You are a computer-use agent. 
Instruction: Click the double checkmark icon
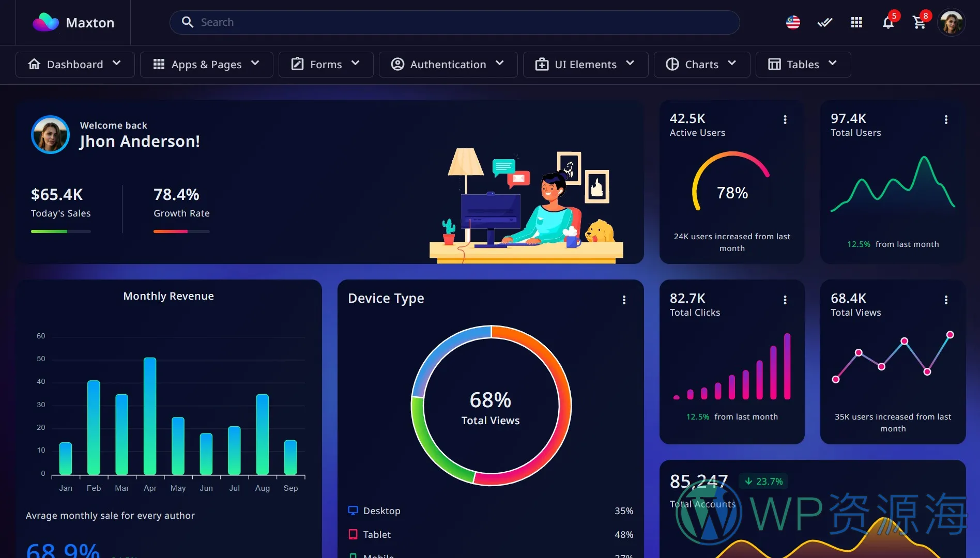824,23
